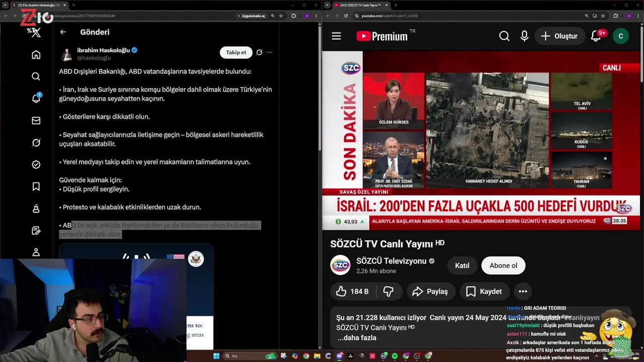This screenshot has width=644, height=362.
Task: Open video three-dot more actions
Action: 523,291
